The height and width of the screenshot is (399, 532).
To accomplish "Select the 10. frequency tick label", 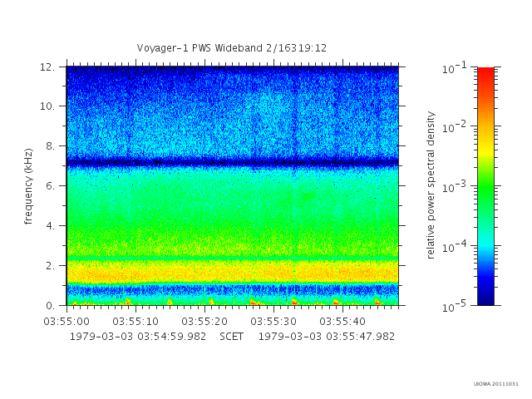I will (47, 106).
